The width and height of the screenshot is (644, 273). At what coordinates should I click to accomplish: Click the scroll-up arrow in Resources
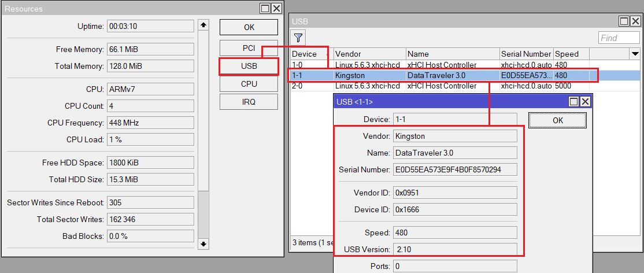(203, 25)
